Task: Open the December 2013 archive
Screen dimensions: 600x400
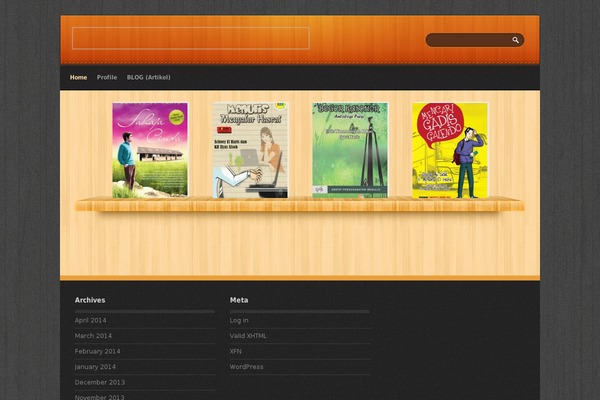Action: 100,382
